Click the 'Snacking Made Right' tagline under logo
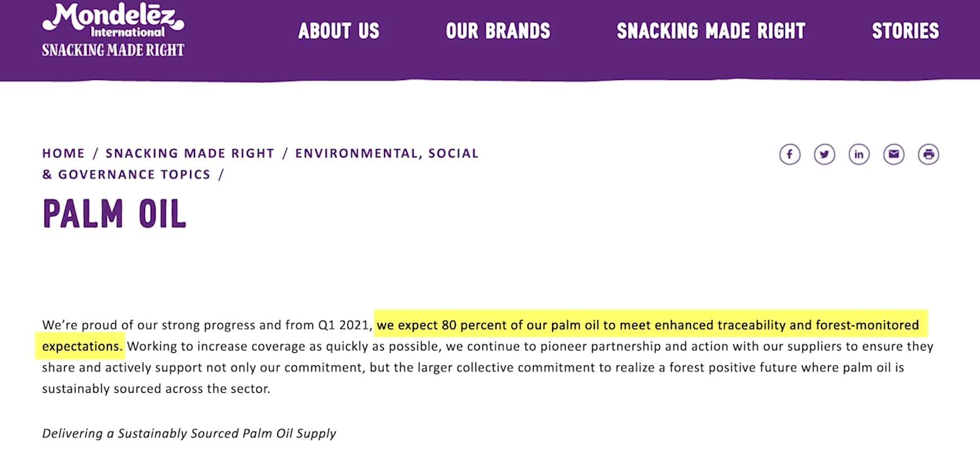Viewport: 980px width, 449px height. point(113,50)
